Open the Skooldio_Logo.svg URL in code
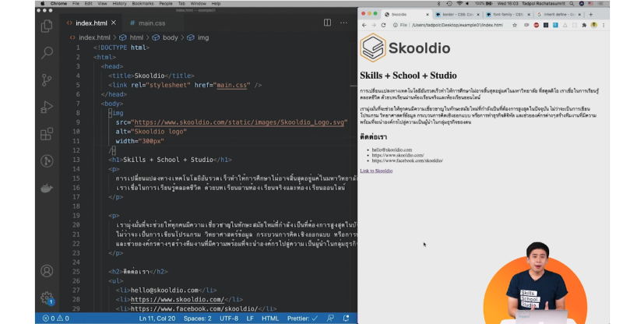 (x=239, y=122)
